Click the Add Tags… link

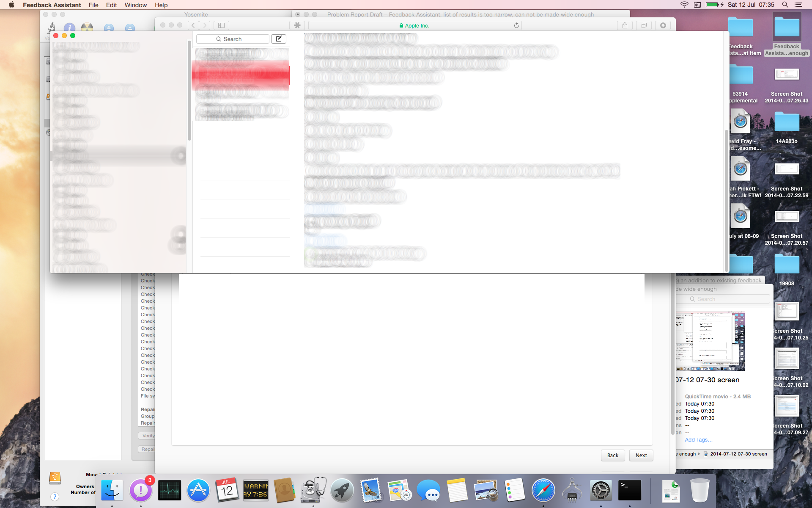pyautogui.click(x=698, y=440)
